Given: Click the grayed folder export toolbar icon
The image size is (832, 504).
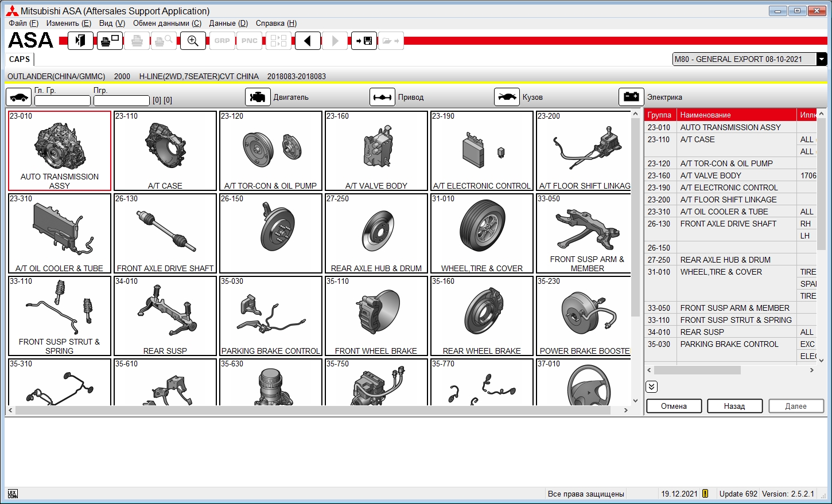Looking at the screenshot, I should pos(391,41).
